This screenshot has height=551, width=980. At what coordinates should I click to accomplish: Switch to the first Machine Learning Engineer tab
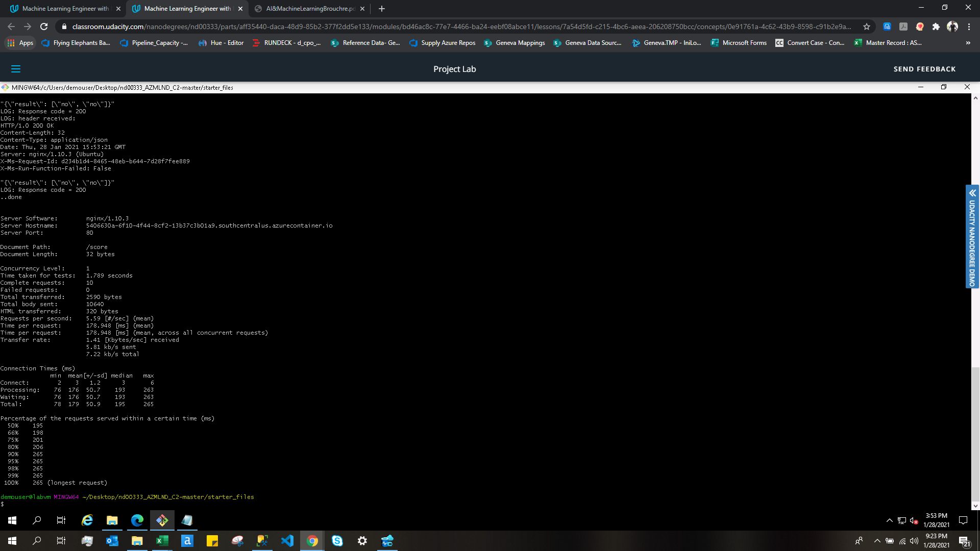[x=65, y=9]
